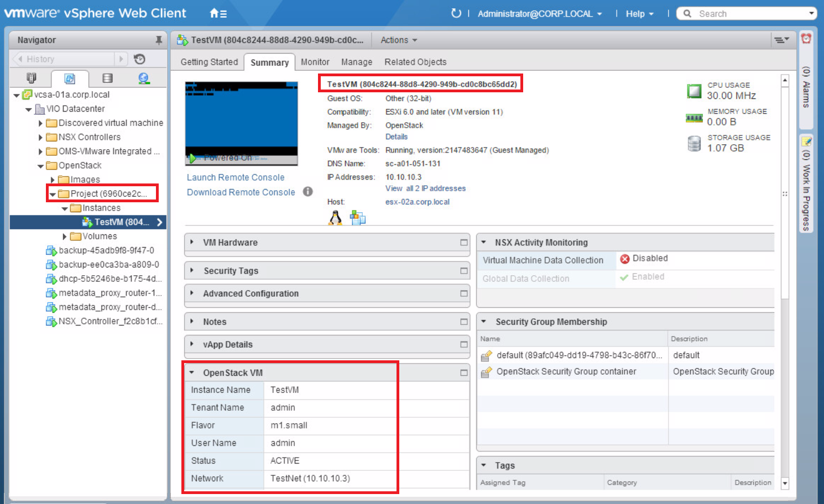
Task: Maximize the OpenStack VM portlet
Action: 464,373
